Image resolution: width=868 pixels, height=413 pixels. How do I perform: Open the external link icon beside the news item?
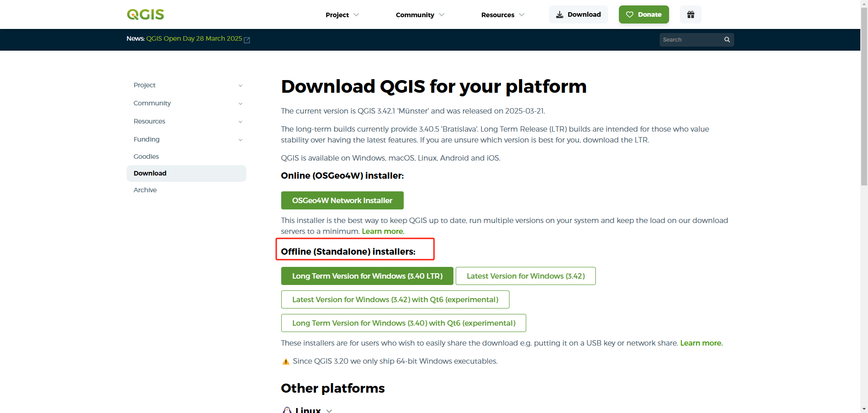point(247,40)
